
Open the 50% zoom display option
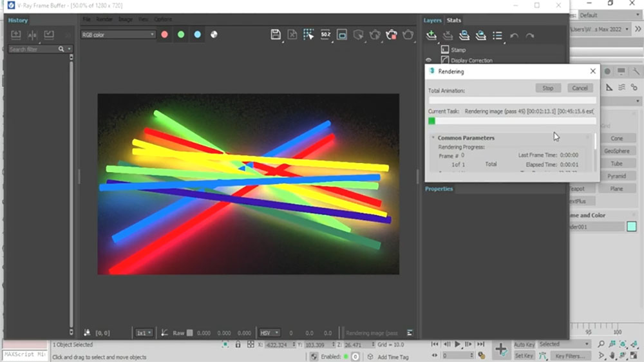[325, 35]
